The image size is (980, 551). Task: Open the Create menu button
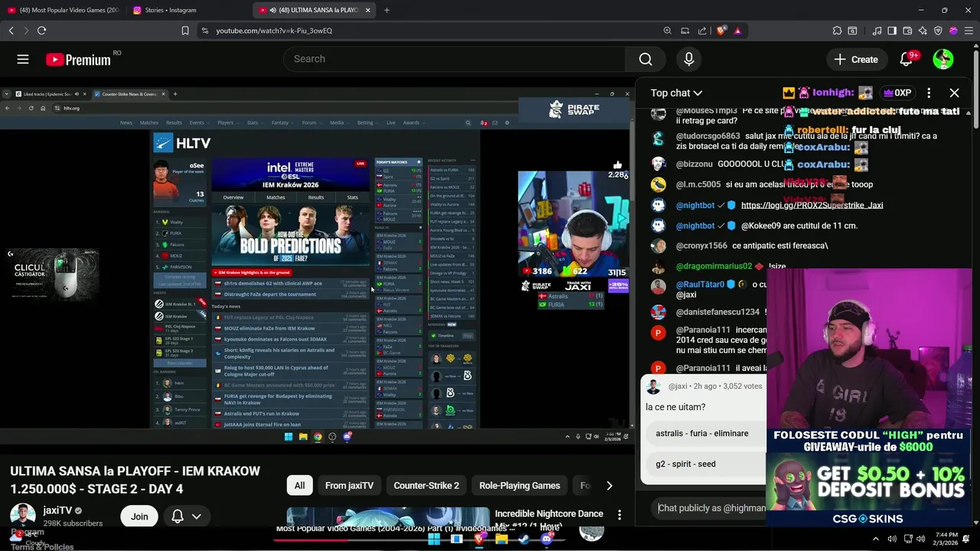coord(857,59)
